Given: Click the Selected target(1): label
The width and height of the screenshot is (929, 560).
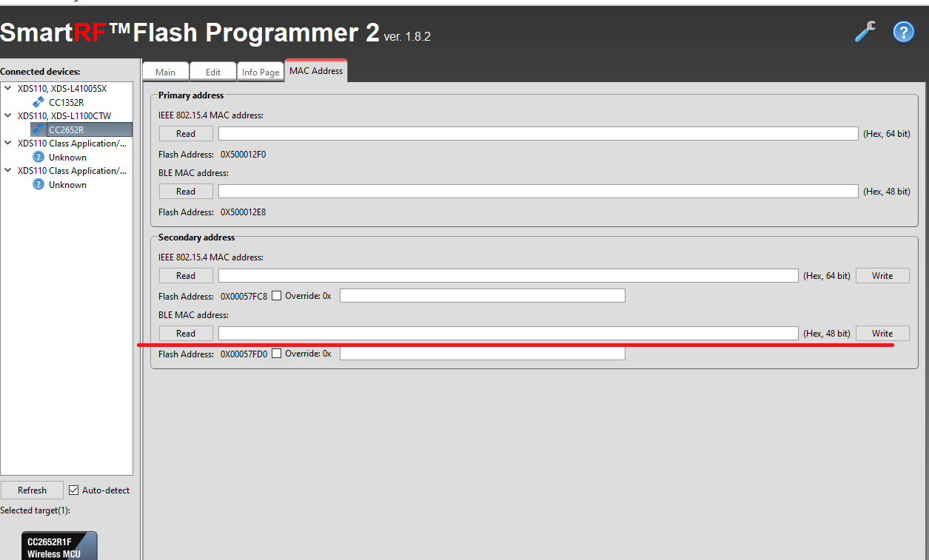Looking at the screenshot, I should click(35, 510).
